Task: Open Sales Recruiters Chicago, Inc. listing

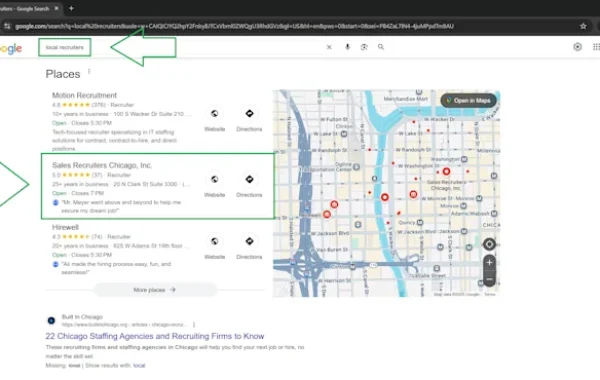Action: tap(102, 165)
